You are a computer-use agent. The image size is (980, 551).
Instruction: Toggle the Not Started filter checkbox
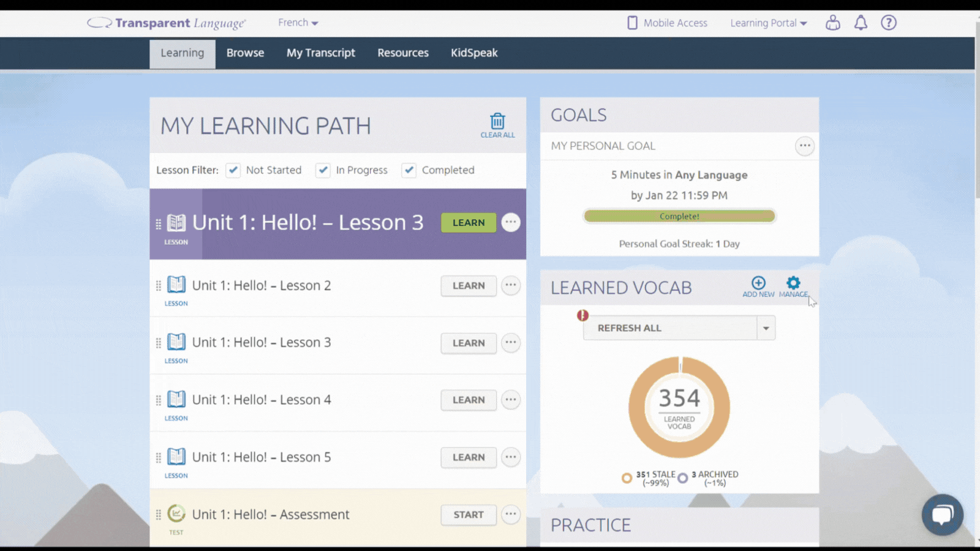click(x=233, y=170)
